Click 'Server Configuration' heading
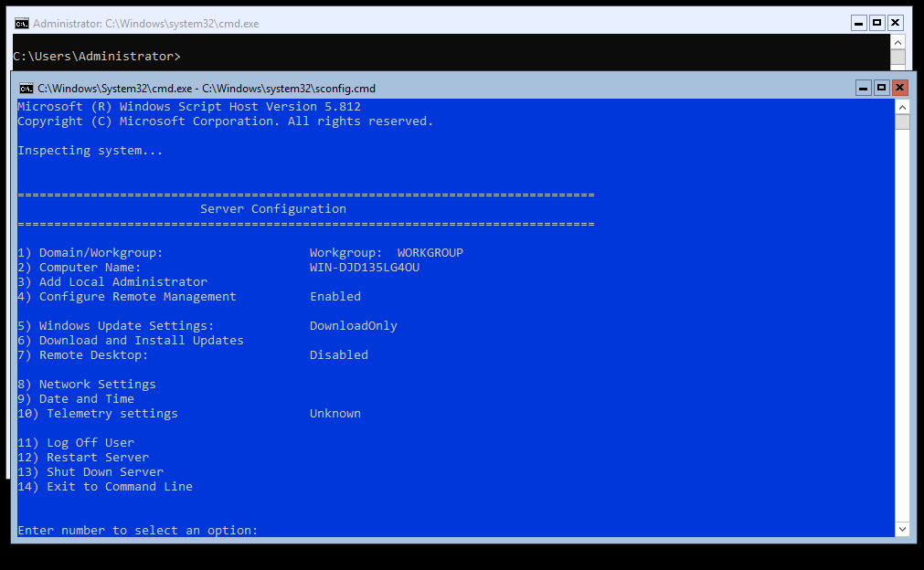Viewport: 924px width, 570px height. click(x=273, y=209)
